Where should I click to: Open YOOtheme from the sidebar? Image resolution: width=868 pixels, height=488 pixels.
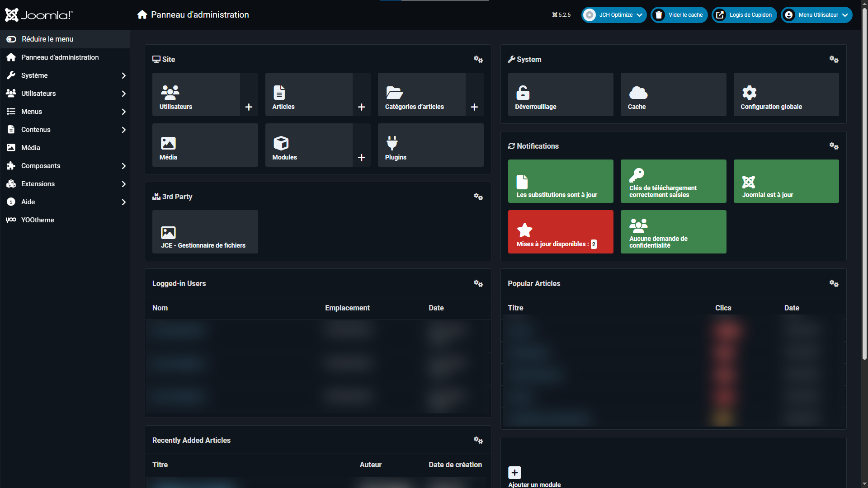click(38, 220)
